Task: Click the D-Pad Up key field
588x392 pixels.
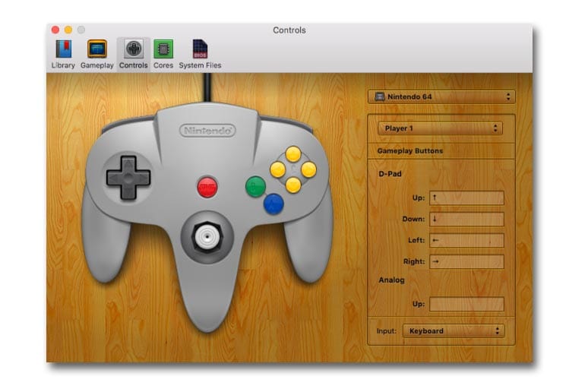Action: 466,198
